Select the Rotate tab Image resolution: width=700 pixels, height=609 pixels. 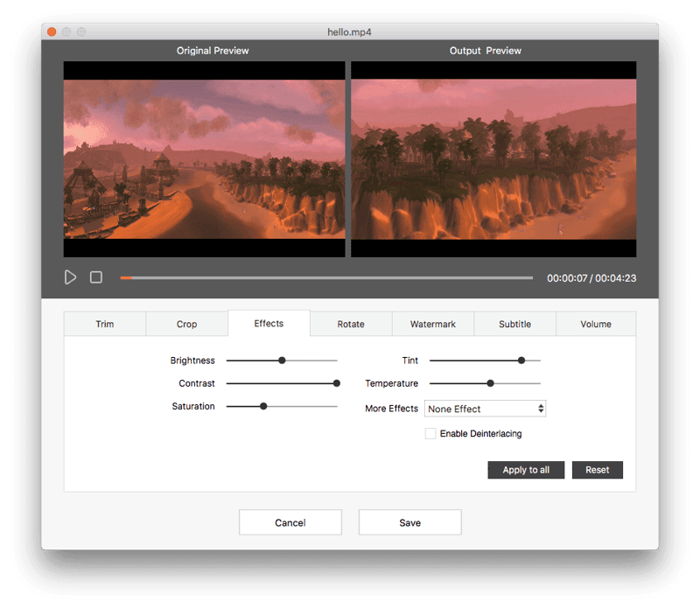point(351,324)
